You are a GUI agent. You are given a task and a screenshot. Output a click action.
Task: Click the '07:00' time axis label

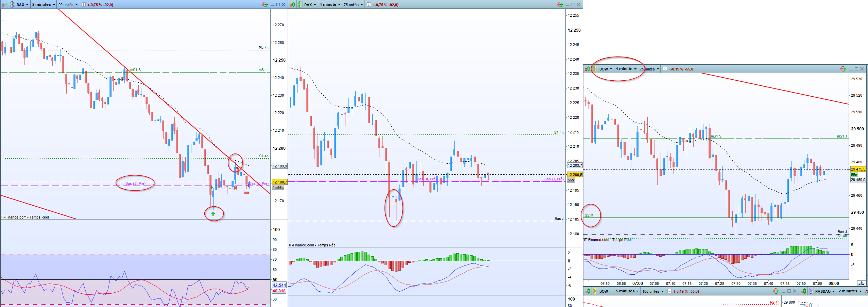coord(637,284)
